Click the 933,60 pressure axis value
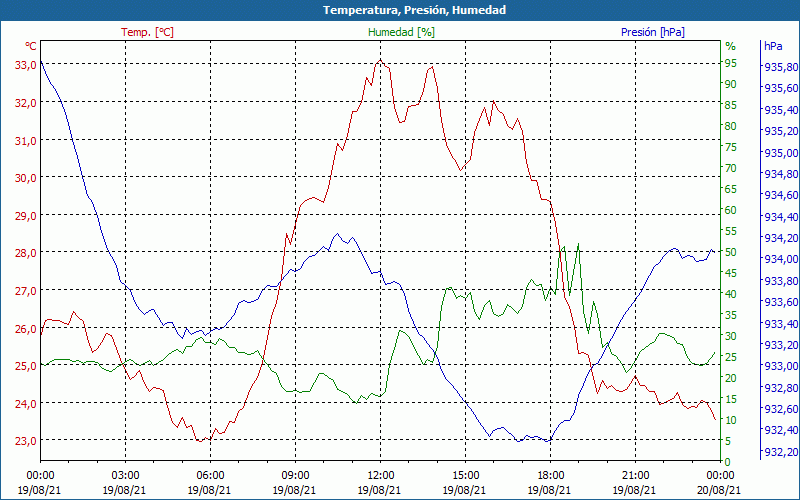Image resolution: width=800 pixels, height=500 pixels. 781,302
